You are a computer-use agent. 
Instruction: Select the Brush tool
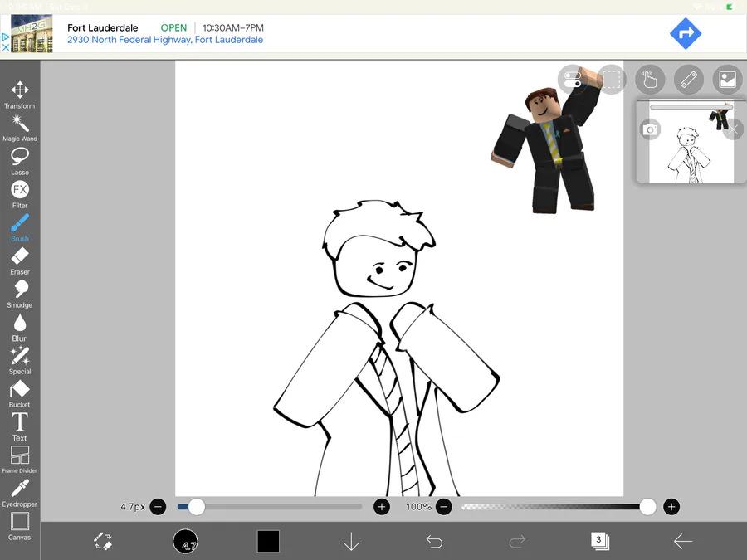coord(20,228)
